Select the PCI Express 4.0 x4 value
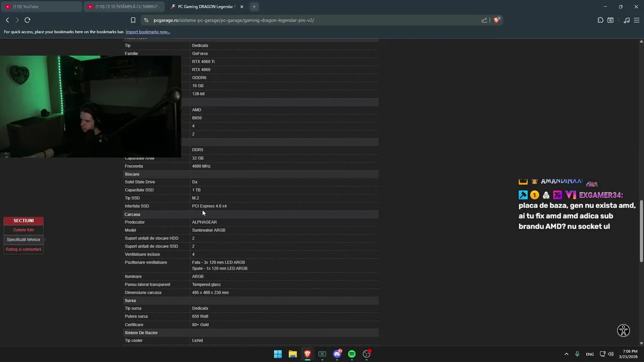The image size is (644, 362). (209, 206)
